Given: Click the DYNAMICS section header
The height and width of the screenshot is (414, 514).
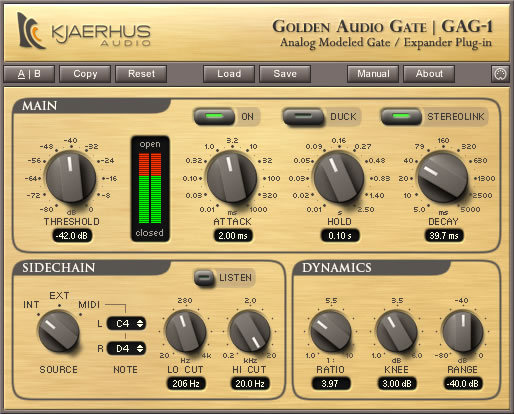Looking at the screenshot, I should [x=337, y=268].
